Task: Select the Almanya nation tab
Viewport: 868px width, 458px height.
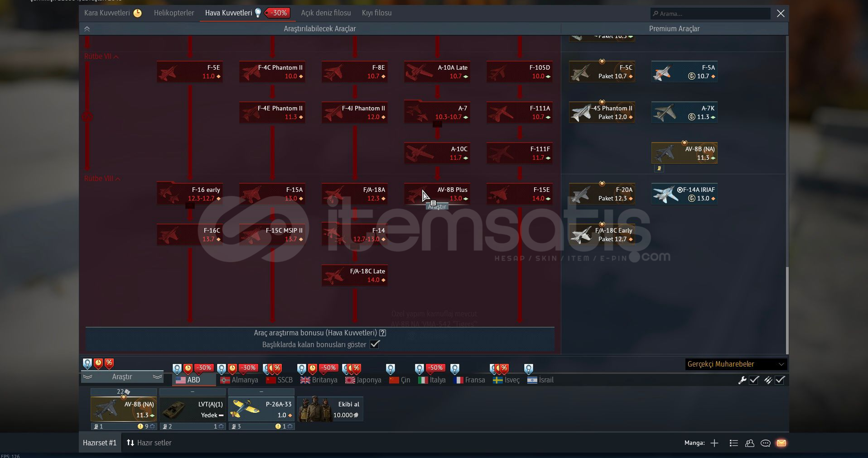Action: pyautogui.click(x=239, y=380)
